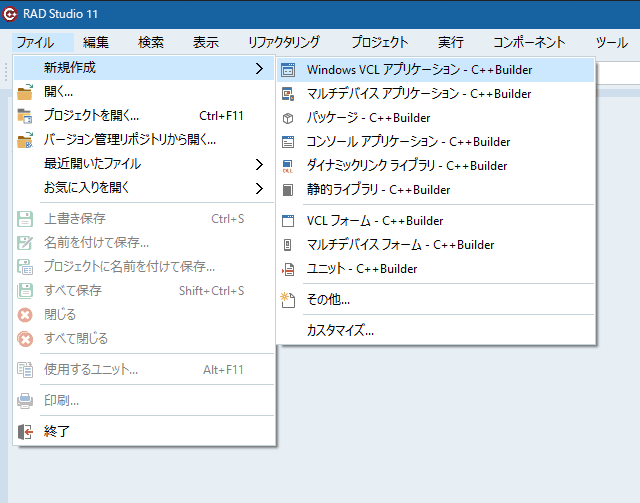Click the パッケージ C++Builder icon

tap(288, 118)
